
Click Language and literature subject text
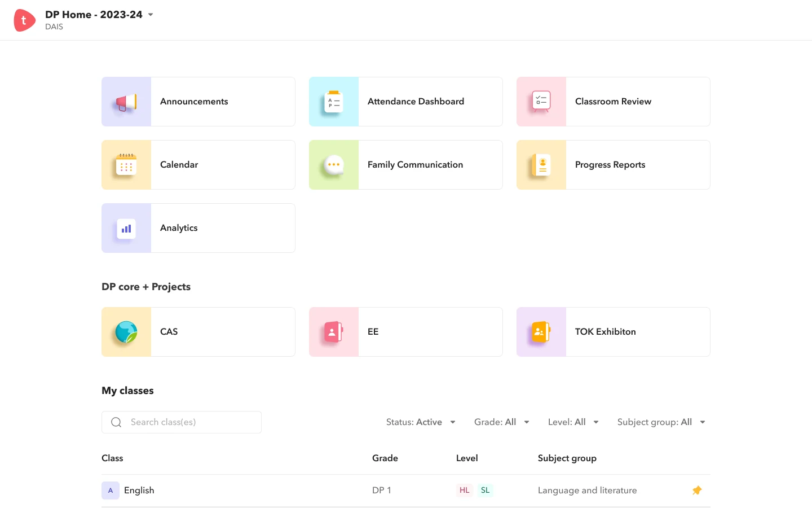pyautogui.click(x=587, y=491)
